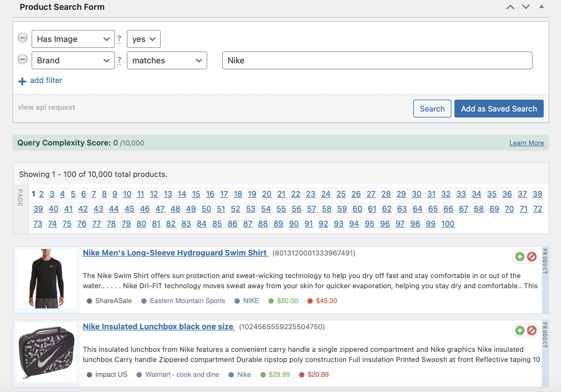Open Nike Insulated Lunchbox black one size link
This screenshot has height=392, width=561.
coord(159,327)
